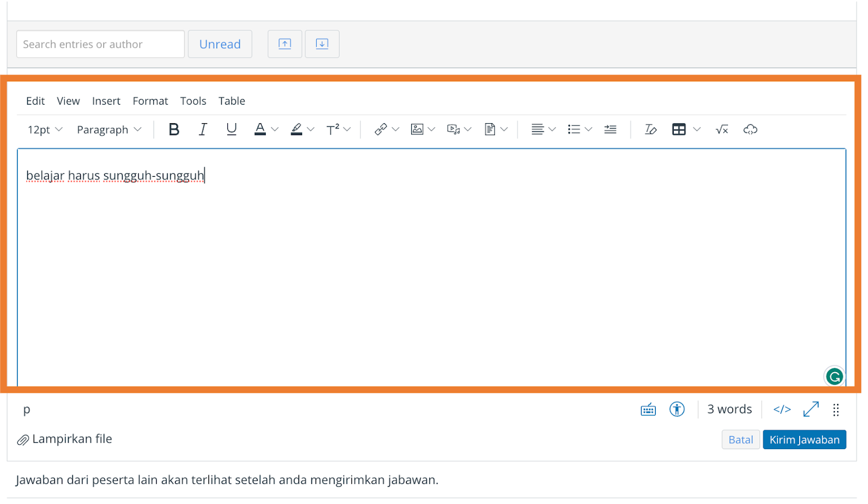Toggle italic text style
This screenshot has height=504, width=868.
pos(203,129)
